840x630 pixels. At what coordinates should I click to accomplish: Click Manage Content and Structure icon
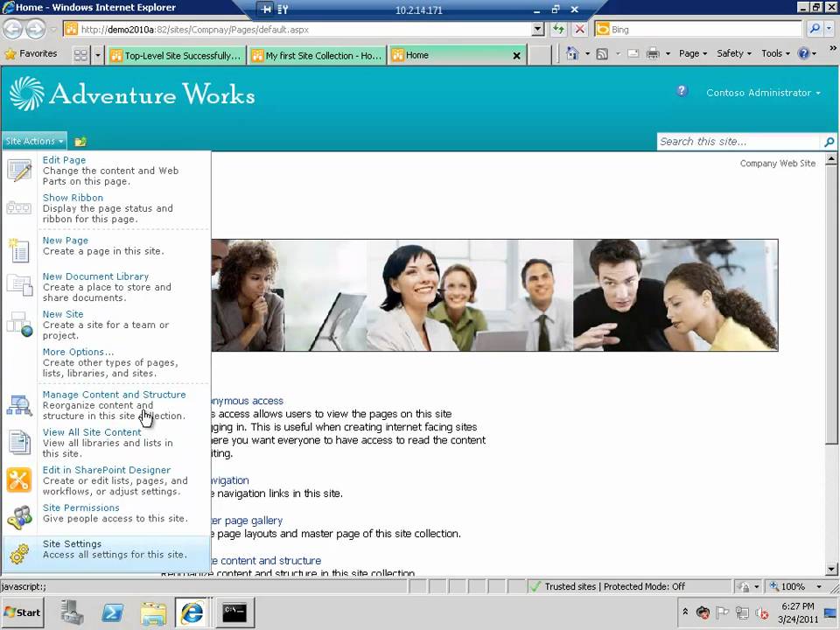coord(19,405)
